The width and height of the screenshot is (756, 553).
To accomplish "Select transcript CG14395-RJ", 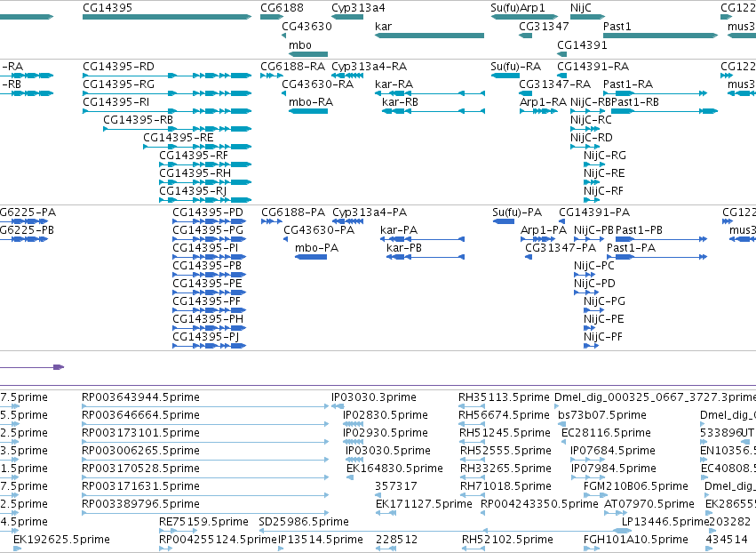I will [193, 190].
